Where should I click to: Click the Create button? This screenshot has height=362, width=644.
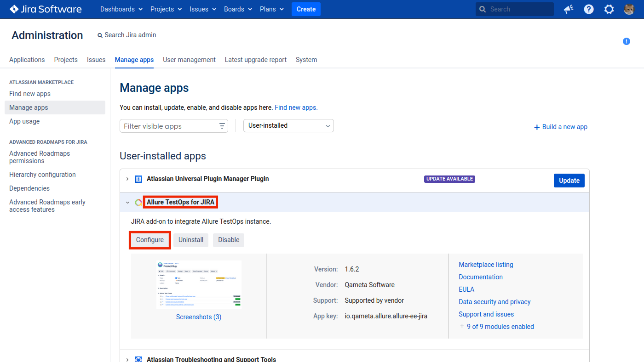click(x=306, y=9)
